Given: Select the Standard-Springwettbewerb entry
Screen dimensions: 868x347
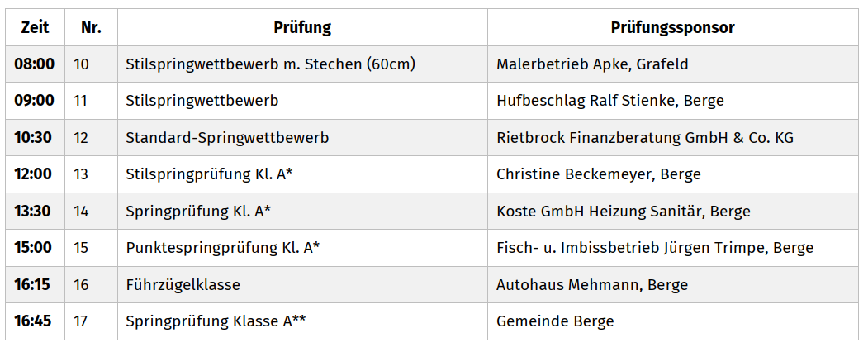Looking at the screenshot, I should [227, 138].
